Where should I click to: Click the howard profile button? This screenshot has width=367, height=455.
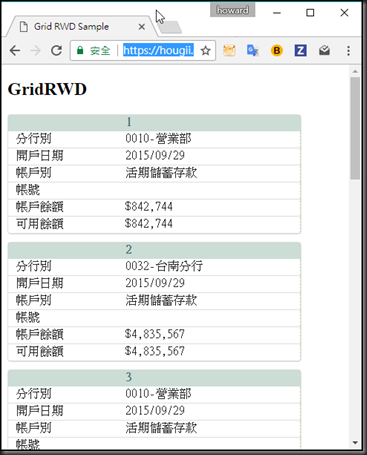[233, 10]
